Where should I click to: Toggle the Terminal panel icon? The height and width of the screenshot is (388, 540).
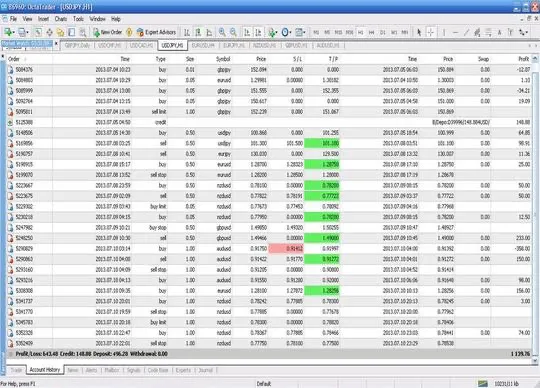pyautogui.click(x=72, y=32)
